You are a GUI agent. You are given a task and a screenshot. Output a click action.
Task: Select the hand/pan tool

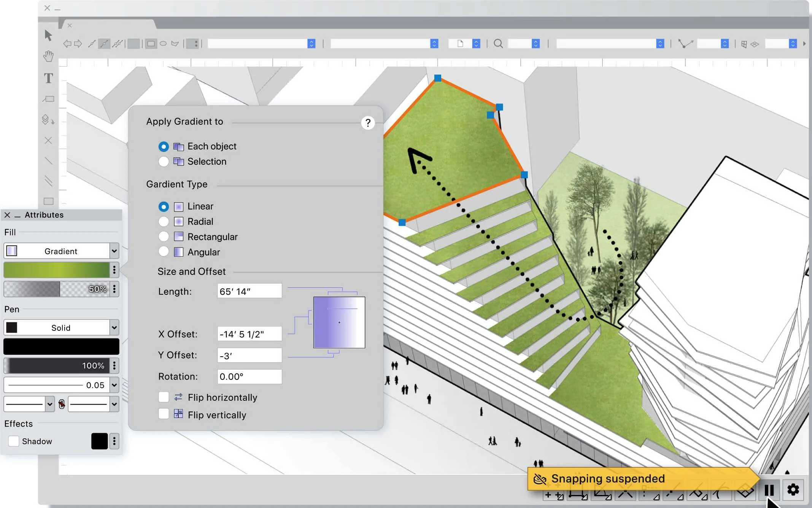(x=48, y=56)
